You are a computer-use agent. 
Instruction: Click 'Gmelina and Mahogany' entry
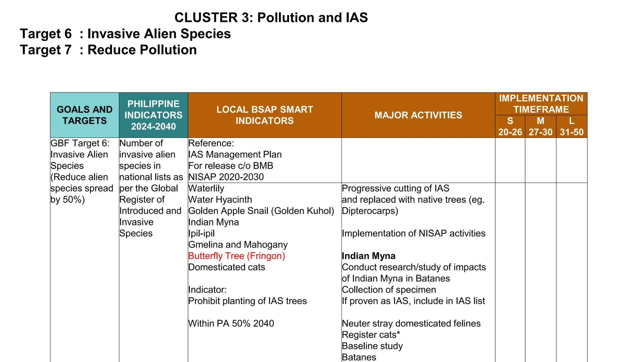click(x=238, y=244)
